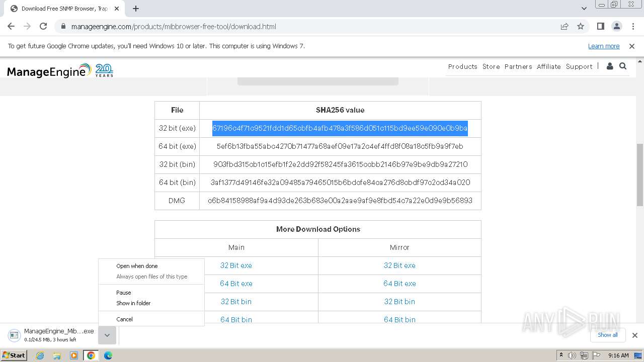The image size is (644, 362).
Task: Open the side panel icon
Action: [x=600, y=26]
